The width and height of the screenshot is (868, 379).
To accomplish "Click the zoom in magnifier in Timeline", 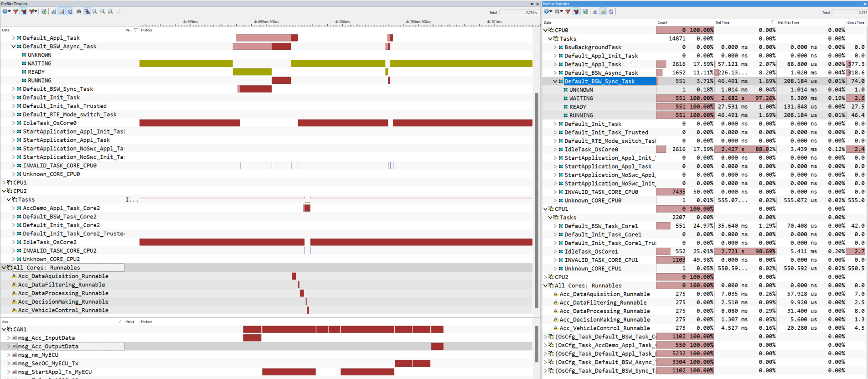I will pyautogui.click(x=95, y=11).
